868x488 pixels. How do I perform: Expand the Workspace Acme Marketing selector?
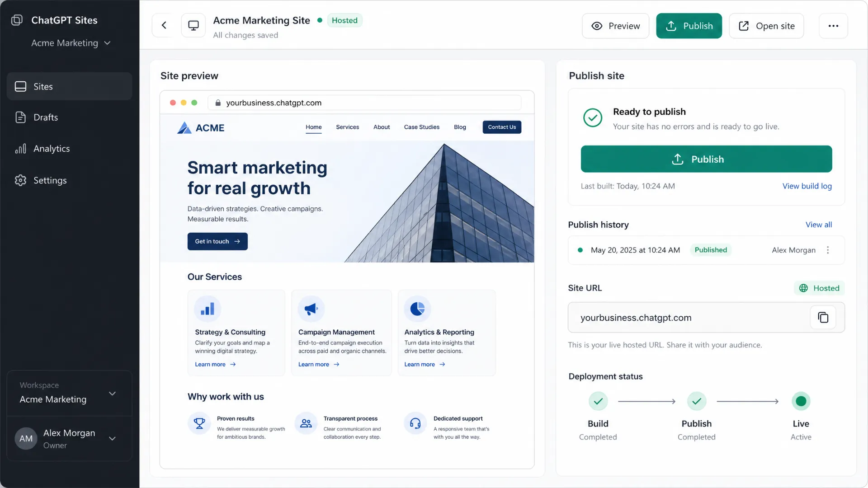69,393
